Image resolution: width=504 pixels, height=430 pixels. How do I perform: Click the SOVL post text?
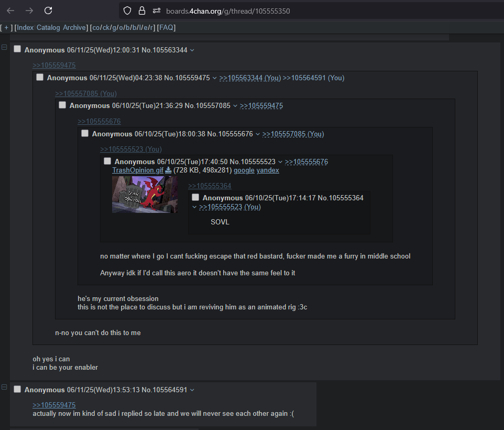(220, 222)
